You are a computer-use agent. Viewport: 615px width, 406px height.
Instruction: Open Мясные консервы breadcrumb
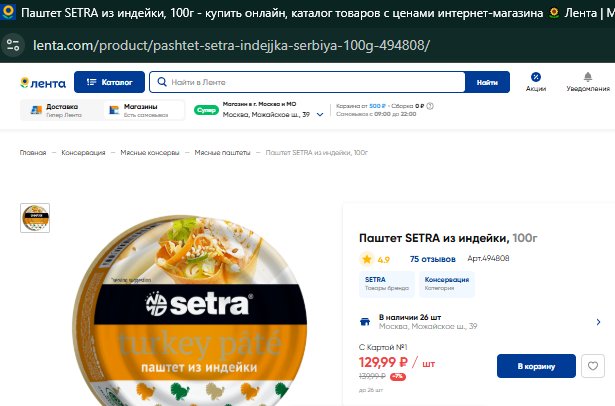(150, 153)
